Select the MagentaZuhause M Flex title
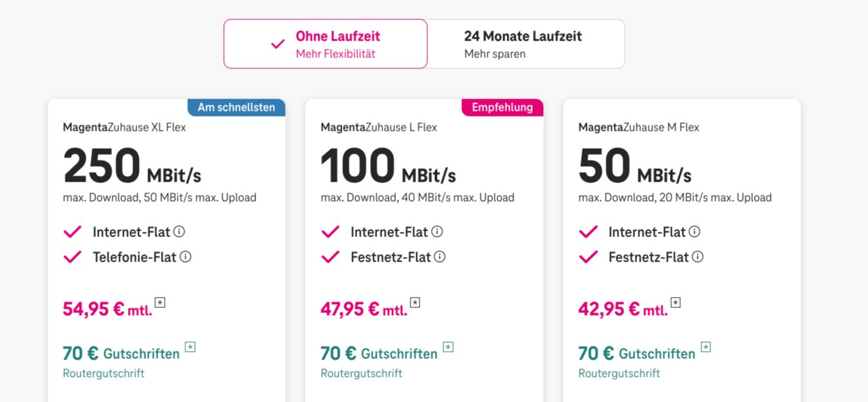The image size is (868, 402). (638, 128)
